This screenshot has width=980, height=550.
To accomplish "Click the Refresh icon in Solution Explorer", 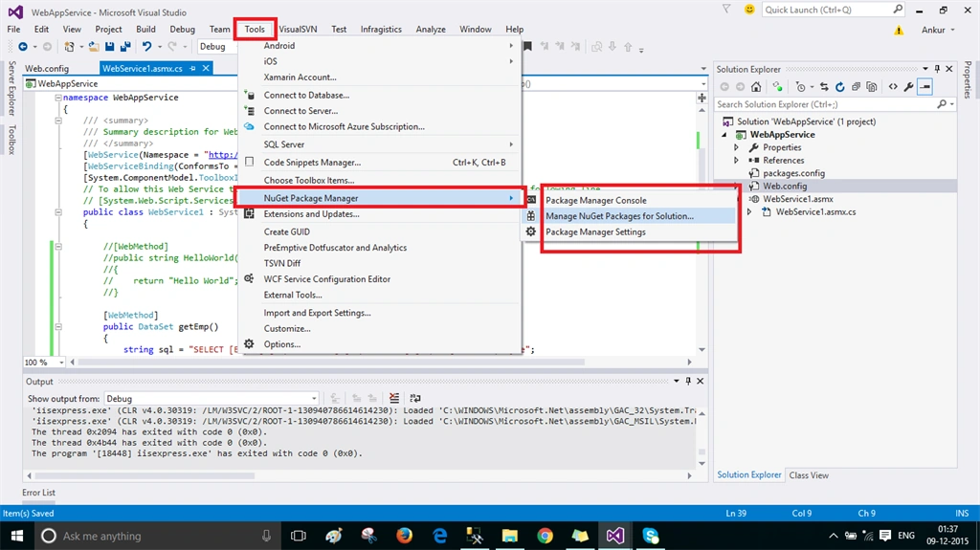I will pyautogui.click(x=840, y=87).
